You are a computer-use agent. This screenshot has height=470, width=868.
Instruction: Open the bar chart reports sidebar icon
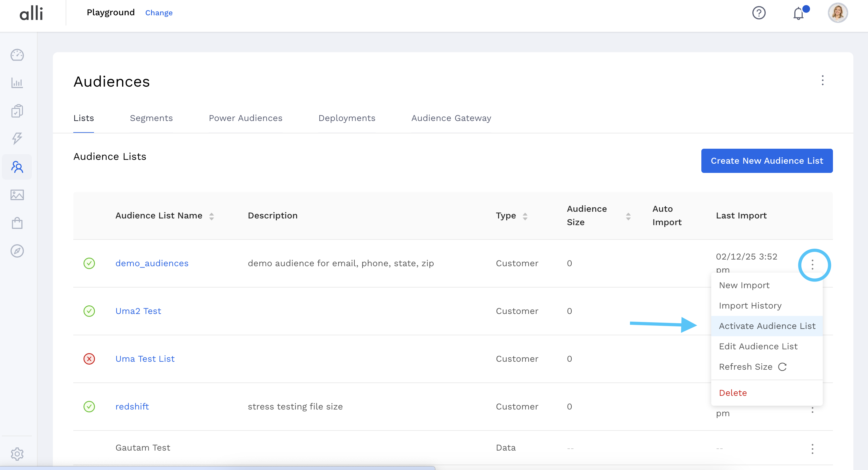[17, 83]
